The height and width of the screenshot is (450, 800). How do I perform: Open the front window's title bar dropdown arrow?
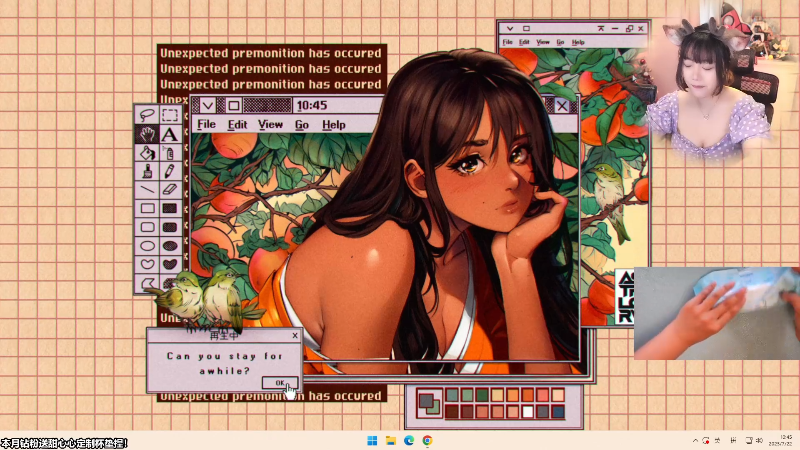(x=208, y=106)
